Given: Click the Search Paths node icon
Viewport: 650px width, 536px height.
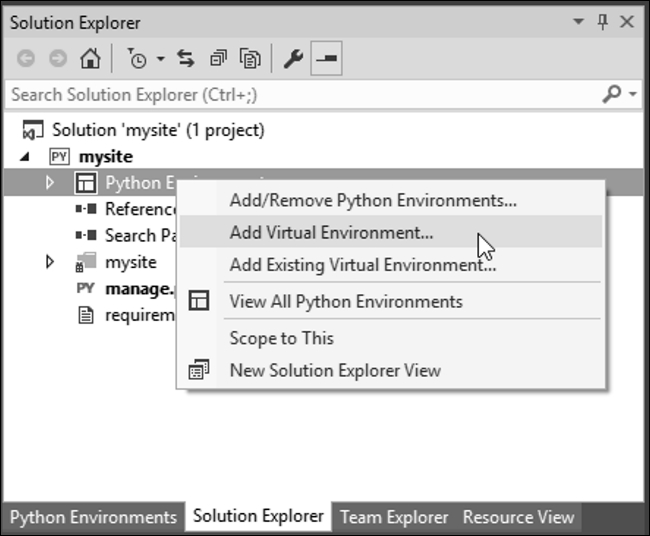Looking at the screenshot, I should point(86,235).
